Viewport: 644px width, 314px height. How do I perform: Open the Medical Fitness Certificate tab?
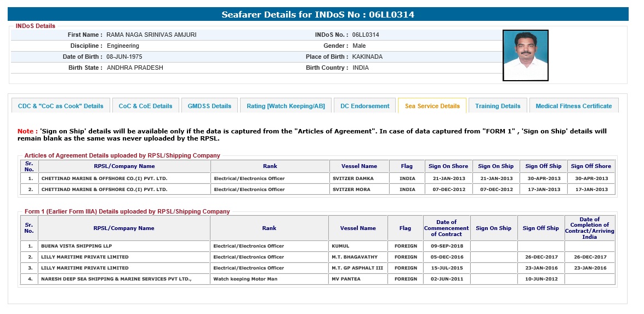[x=573, y=106]
